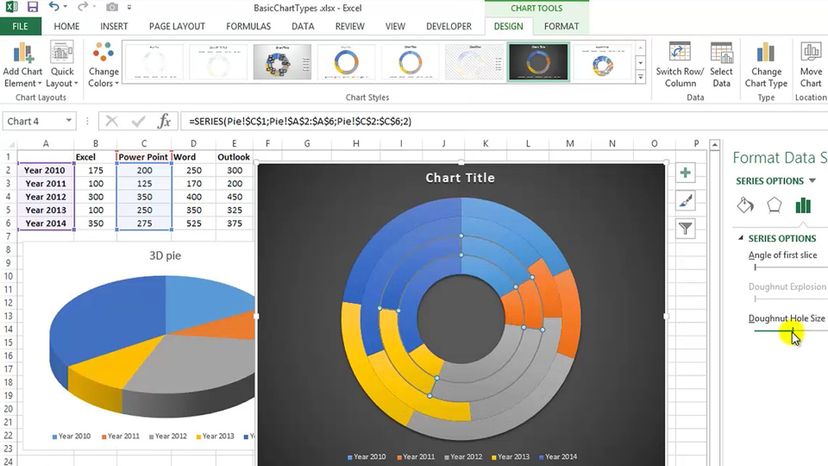Switch to the PAGE LAYOUT tab

pos(177,26)
